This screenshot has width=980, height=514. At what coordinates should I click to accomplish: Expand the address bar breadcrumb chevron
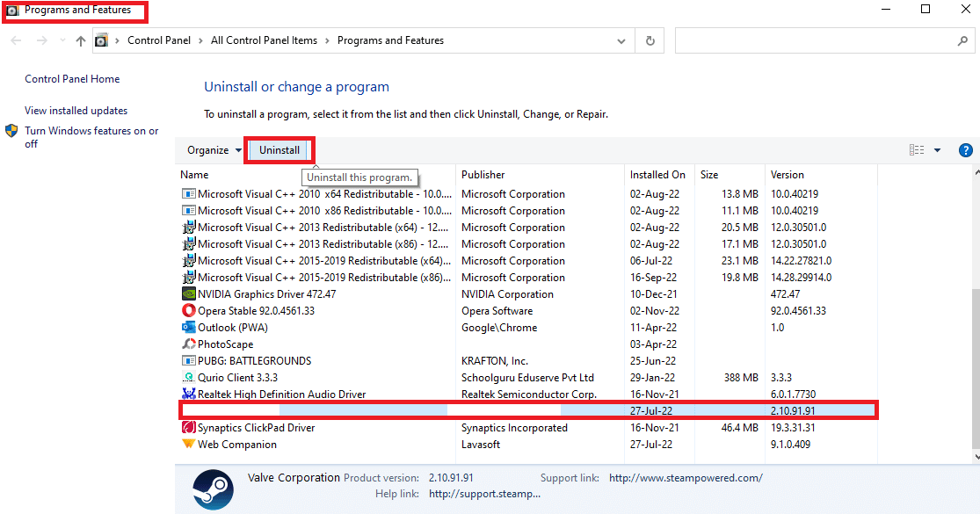click(x=621, y=40)
